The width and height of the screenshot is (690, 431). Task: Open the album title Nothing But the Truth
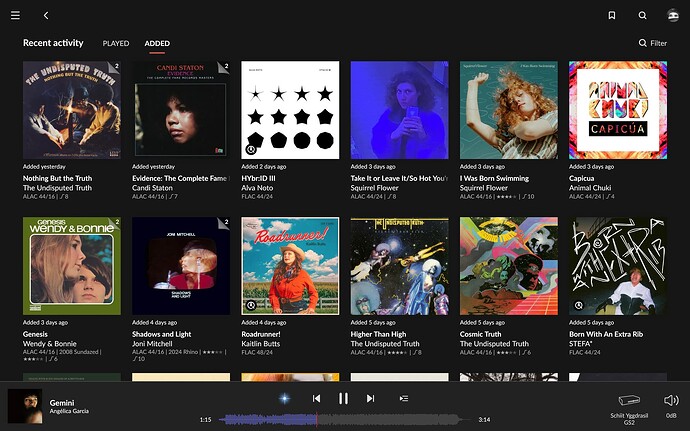point(58,178)
